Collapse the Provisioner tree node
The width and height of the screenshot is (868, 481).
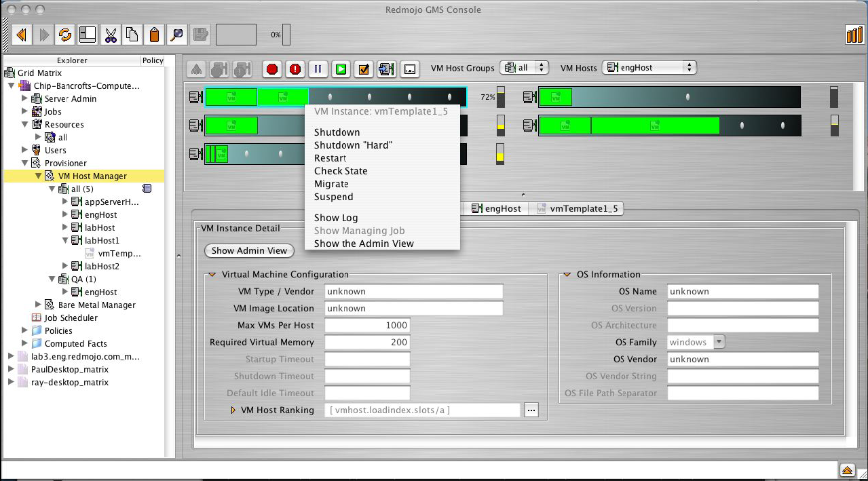coord(24,163)
